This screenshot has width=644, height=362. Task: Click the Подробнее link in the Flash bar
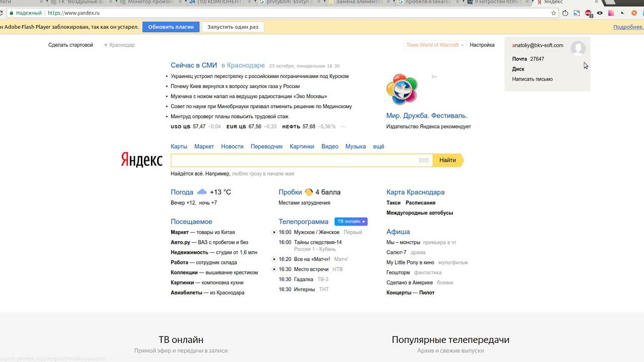[x=628, y=27]
